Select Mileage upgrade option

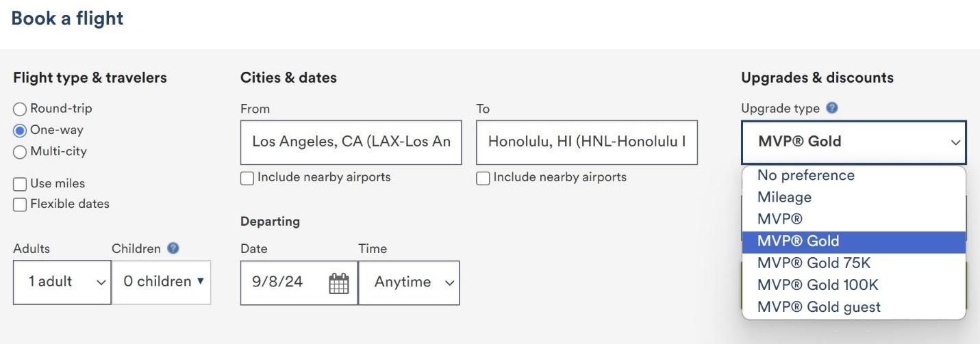pos(784,197)
